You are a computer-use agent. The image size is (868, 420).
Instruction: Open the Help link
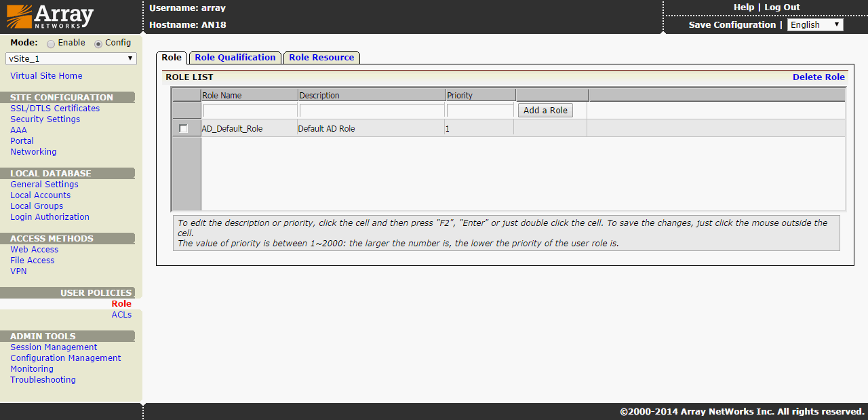(743, 7)
